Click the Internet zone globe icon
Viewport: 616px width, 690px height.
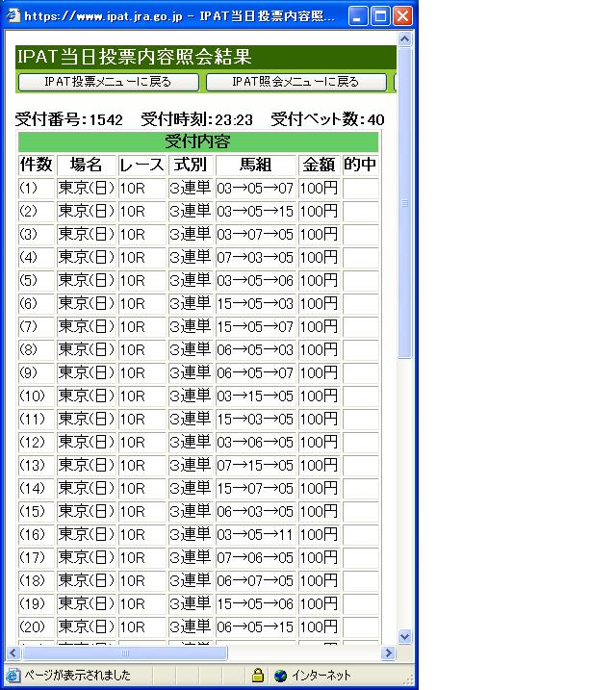[x=280, y=676]
